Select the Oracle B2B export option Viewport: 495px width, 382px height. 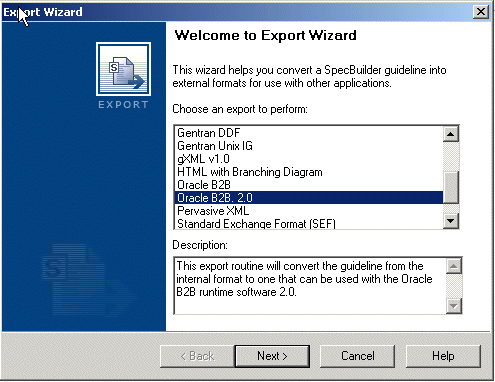309,185
